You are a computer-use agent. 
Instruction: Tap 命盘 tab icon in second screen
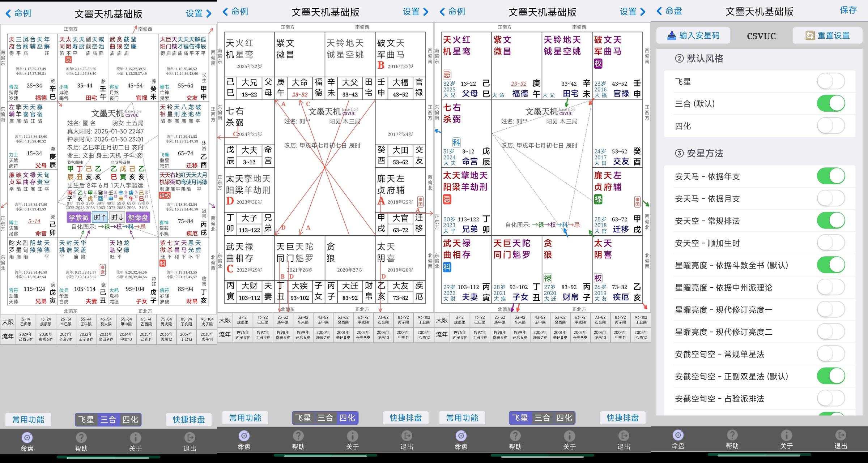244,436
